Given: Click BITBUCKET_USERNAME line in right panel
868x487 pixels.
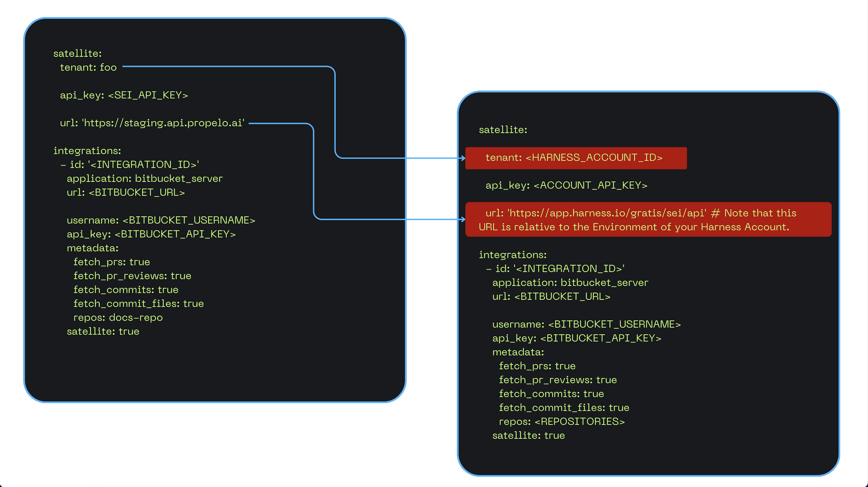Looking at the screenshot, I should [586, 324].
